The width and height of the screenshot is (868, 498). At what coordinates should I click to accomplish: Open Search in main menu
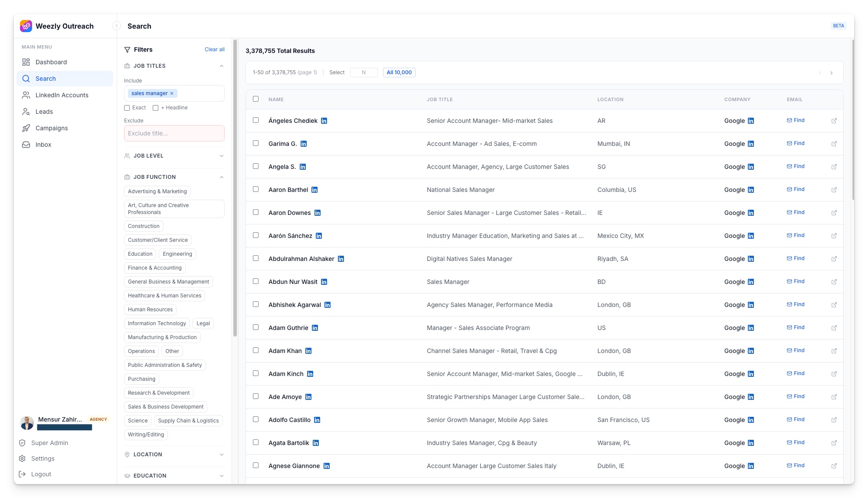(x=65, y=79)
